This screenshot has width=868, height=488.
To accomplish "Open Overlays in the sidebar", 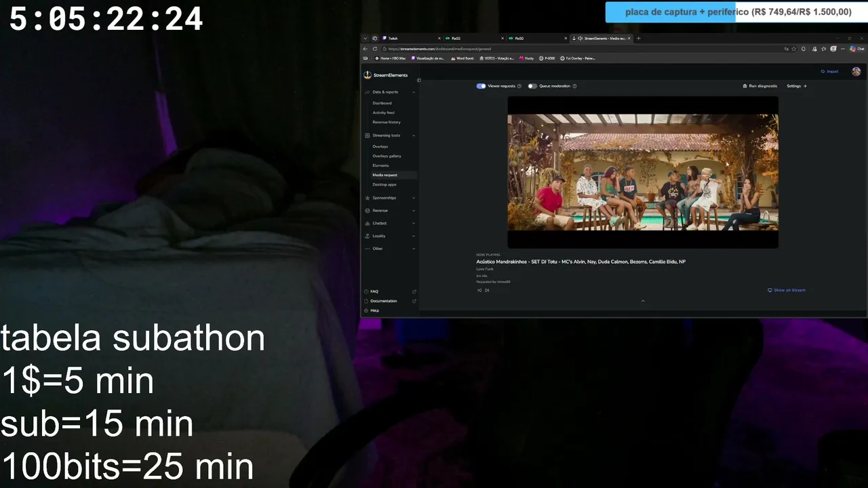I will pyautogui.click(x=380, y=146).
